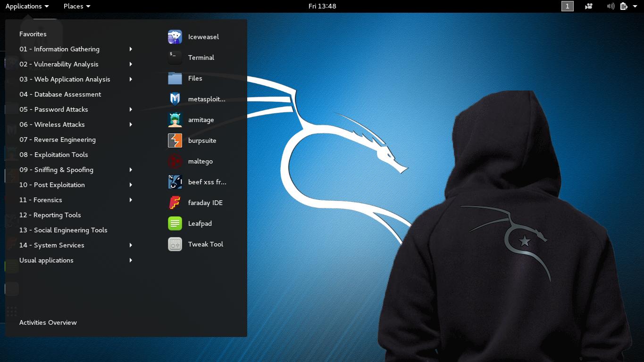This screenshot has height=362, width=644.
Task: Click the screen recording camera icon in top bar
Action: point(589,6)
